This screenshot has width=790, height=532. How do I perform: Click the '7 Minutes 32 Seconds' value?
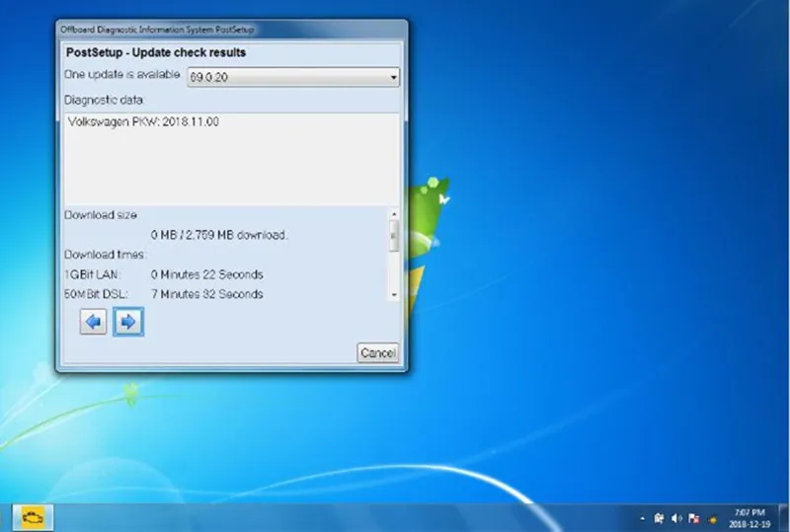(x=207, y=294)
